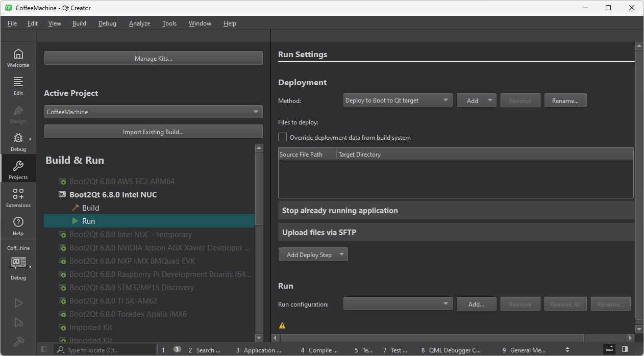
Task: Select the Build item under Intel NUC
Action: pos(90,208)
